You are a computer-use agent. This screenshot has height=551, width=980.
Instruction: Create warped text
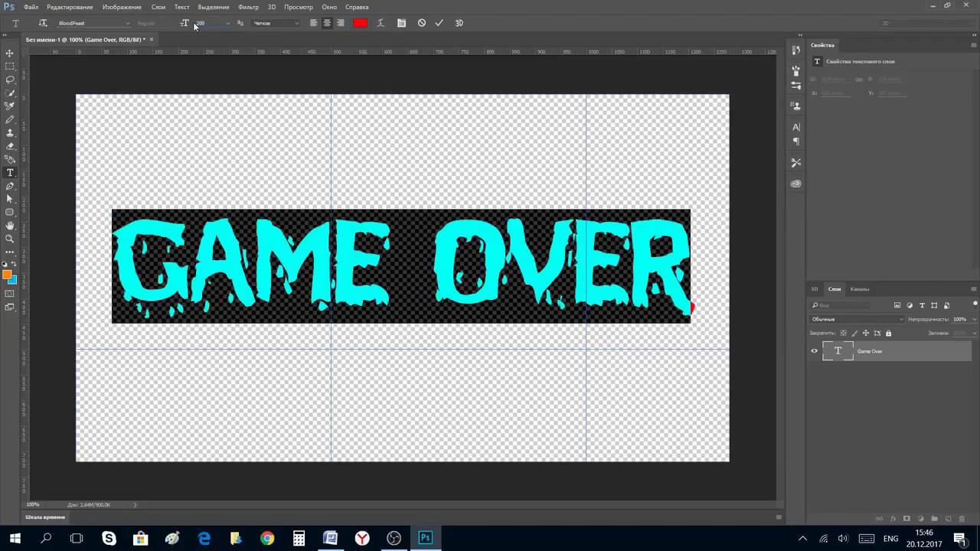[381, 23]
